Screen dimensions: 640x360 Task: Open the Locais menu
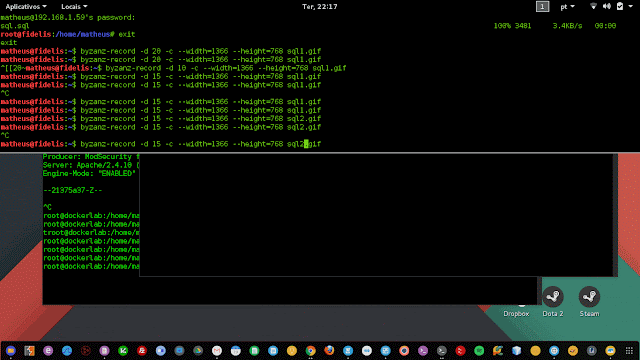(x=74, y=7)
